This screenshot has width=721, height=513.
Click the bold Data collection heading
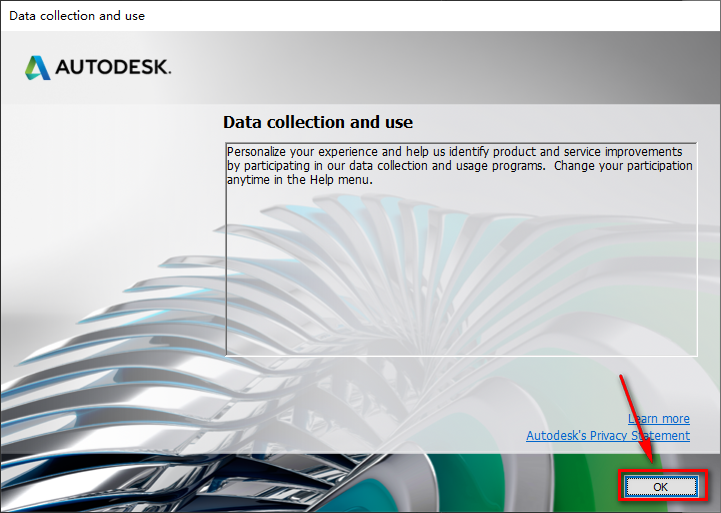pyautogui.click(x=317, y=122)
